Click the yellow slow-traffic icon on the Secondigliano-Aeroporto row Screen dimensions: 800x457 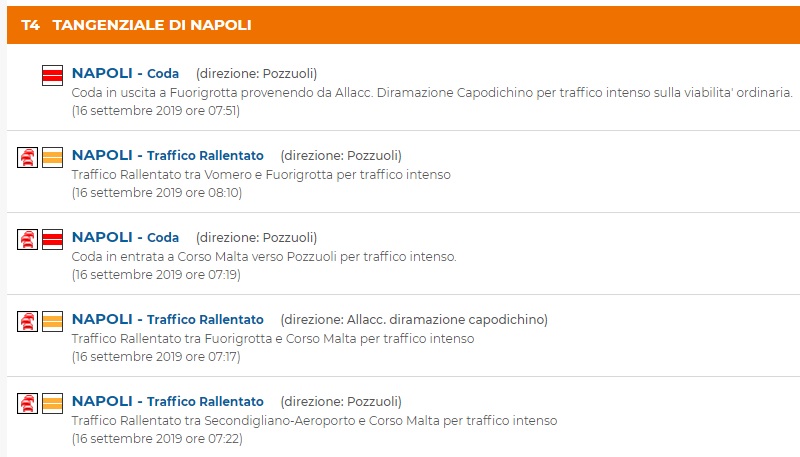click(x=53, y=403)
